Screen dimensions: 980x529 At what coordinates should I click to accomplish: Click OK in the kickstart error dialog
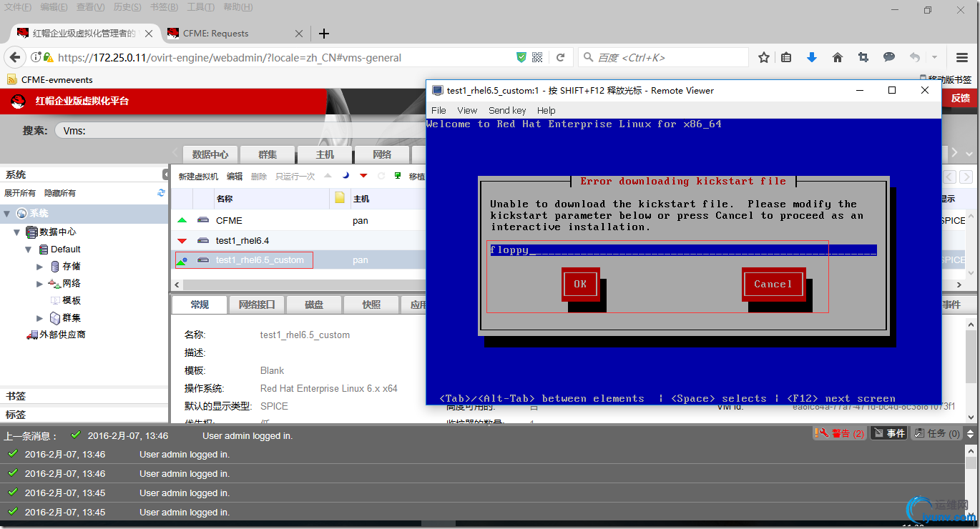tap(580, 284)
